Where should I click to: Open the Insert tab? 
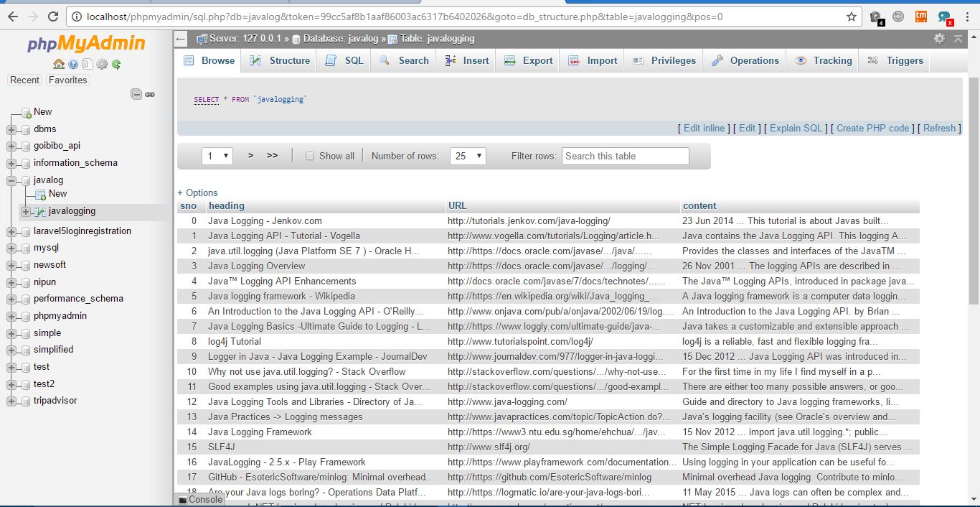(x=467, y=60)
